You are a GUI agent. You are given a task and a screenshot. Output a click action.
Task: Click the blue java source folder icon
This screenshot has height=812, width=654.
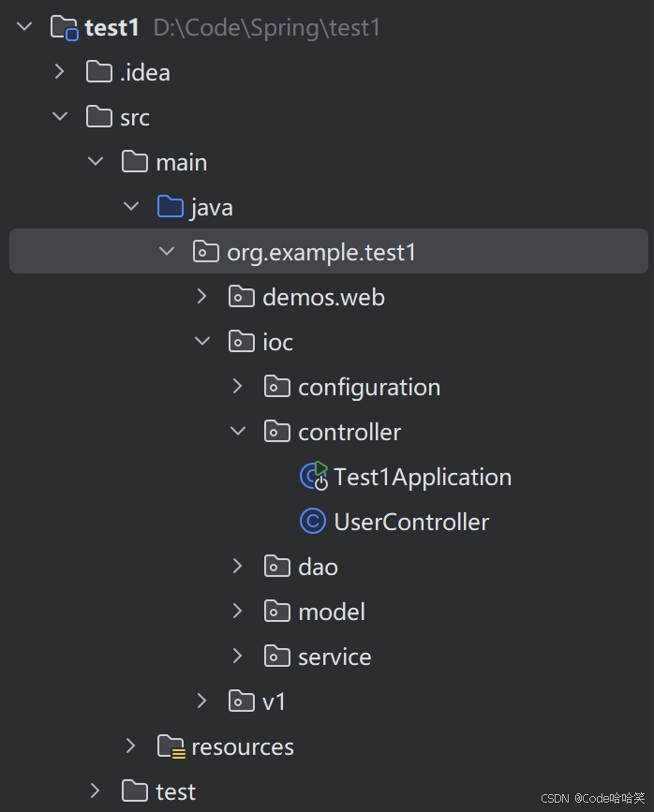(x=171, y=207)
